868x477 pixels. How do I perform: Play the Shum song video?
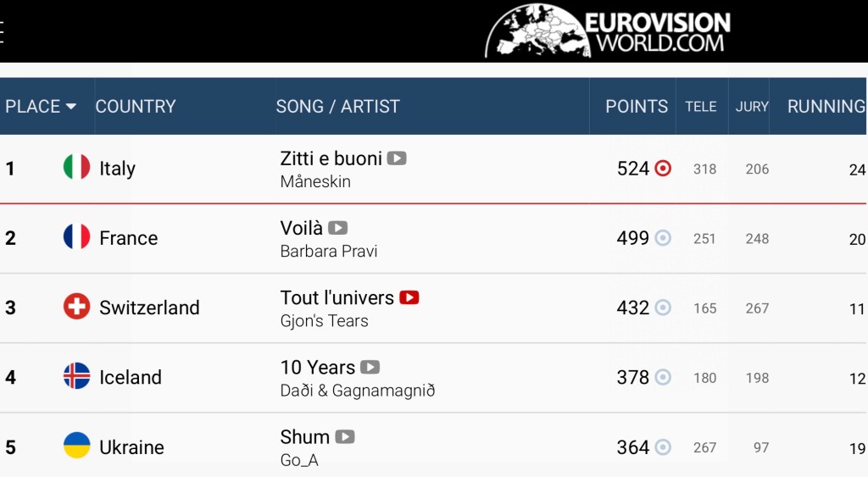pos(344,437)
